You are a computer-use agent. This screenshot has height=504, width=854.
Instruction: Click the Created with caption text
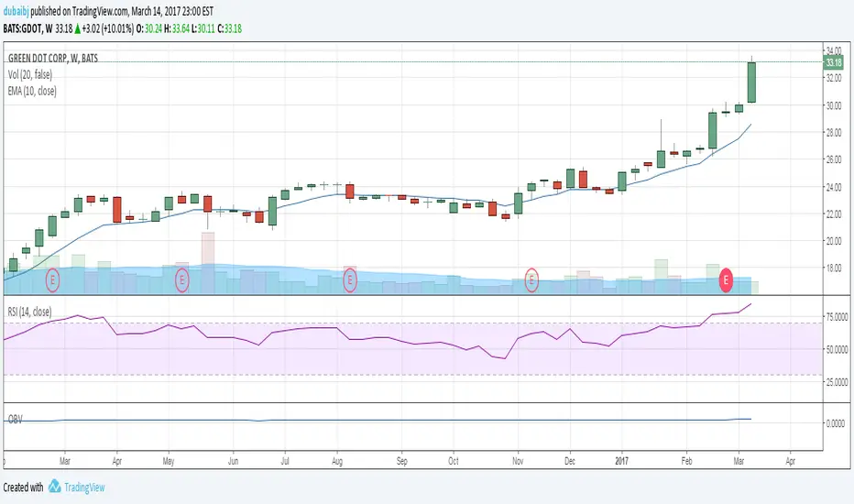tap(24, 488)
